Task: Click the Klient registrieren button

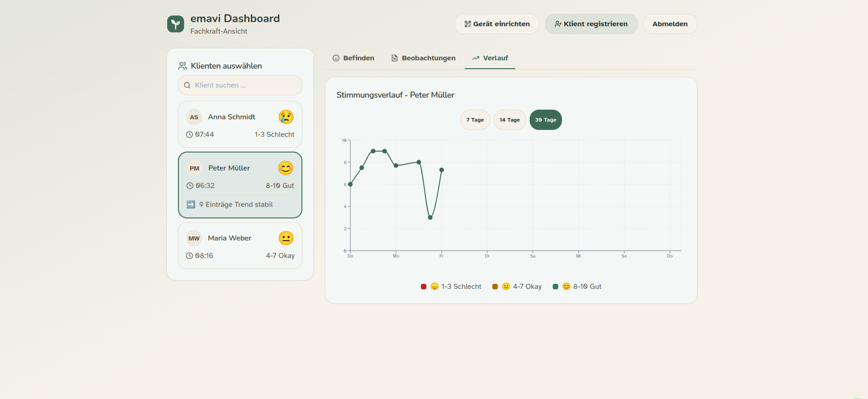Action: click(x=591, y=24)
